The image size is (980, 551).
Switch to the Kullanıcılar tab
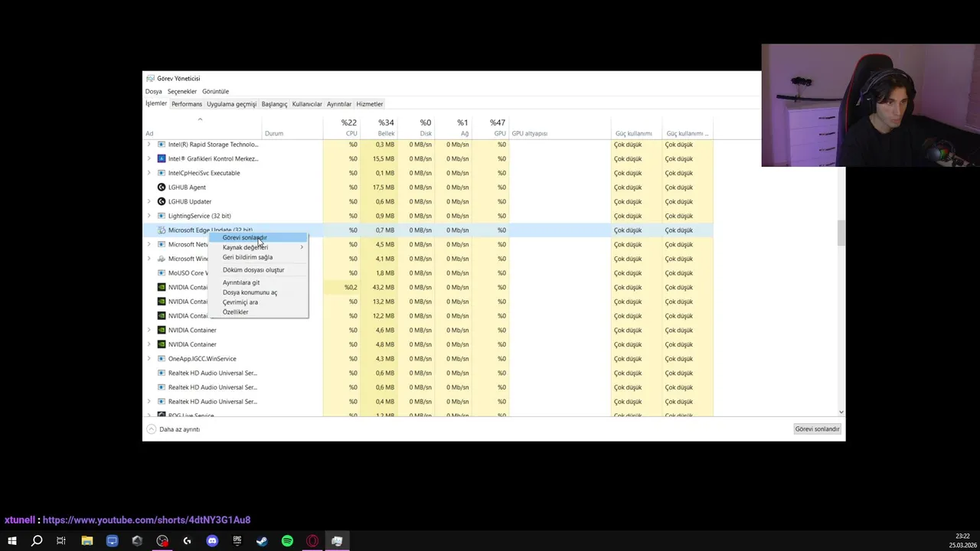[x=307, y=104]
